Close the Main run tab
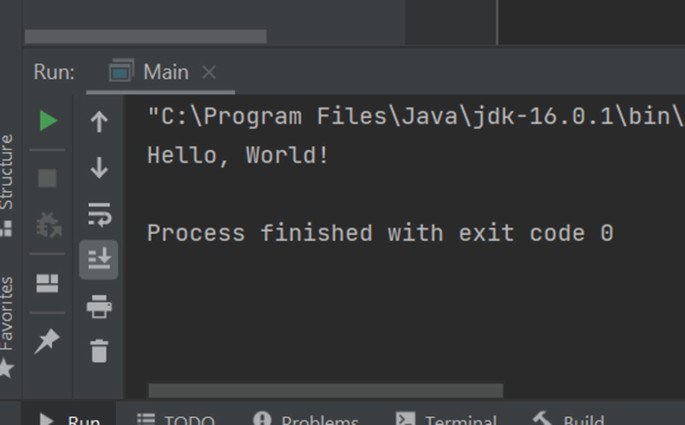Screen dimensions: 685x425 pyautogui.click(x=209, y=72)
